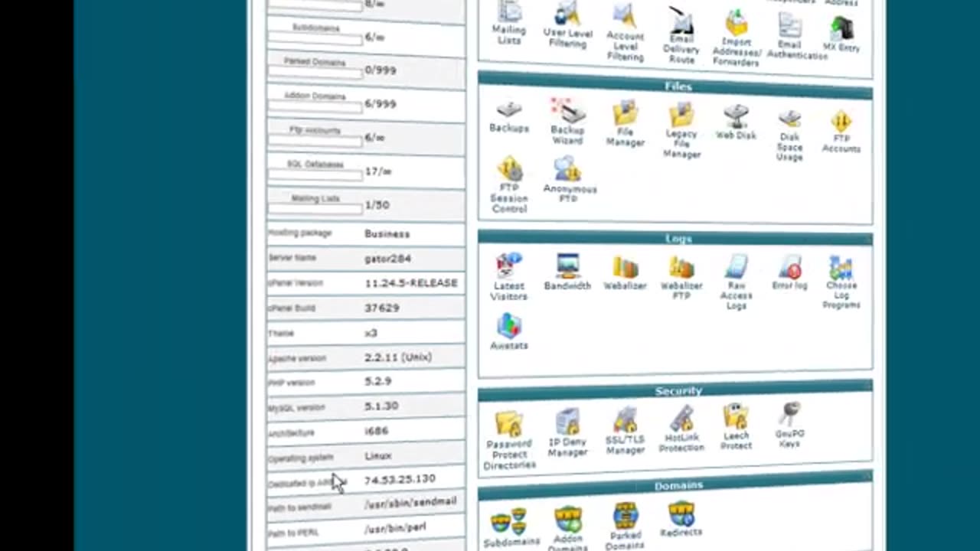980x551 pixels.
Task: Open GnuPG Keys
Action: (x=789, y=425)
